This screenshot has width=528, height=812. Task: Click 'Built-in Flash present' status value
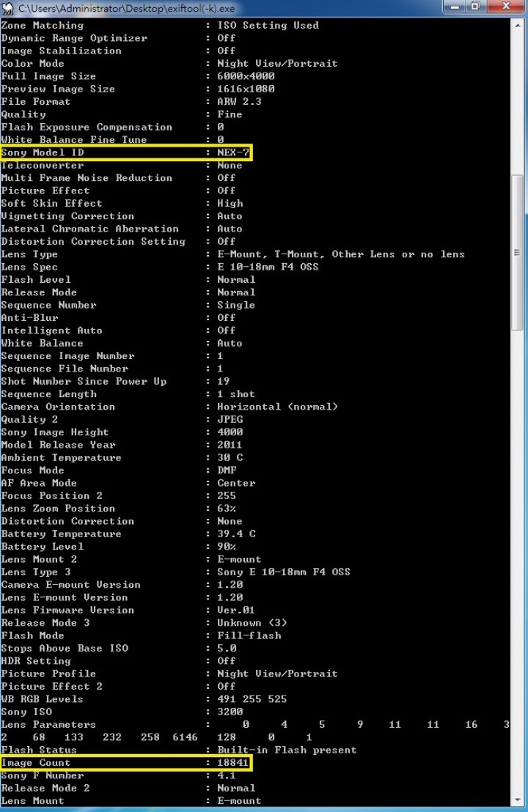pos(287,750)
